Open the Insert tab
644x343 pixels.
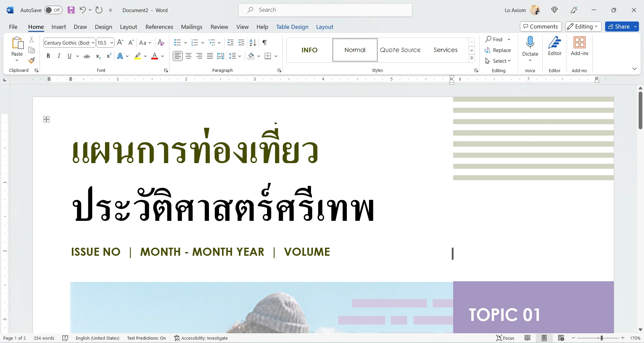[x=59, y=27]
